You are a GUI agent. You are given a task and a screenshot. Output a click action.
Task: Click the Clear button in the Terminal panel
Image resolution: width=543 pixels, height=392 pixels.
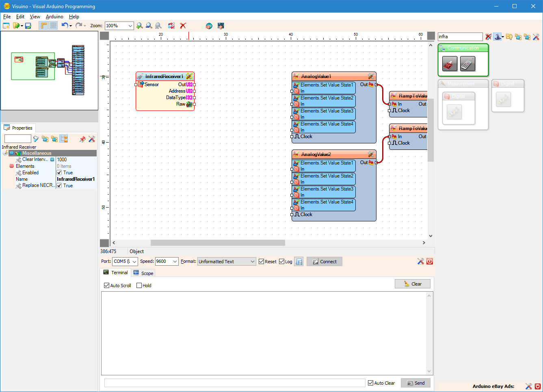413,284
